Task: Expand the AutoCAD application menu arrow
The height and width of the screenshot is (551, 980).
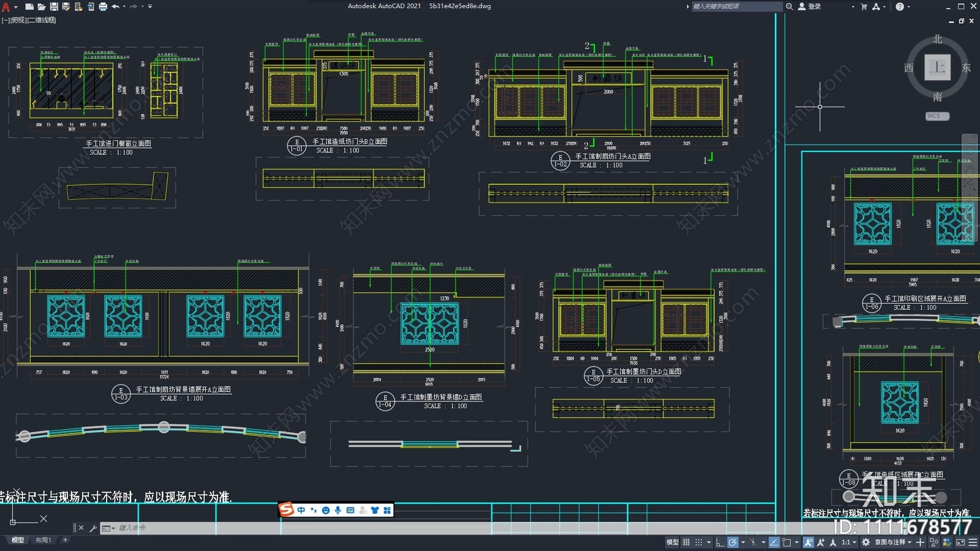Action: coord(15,7)
